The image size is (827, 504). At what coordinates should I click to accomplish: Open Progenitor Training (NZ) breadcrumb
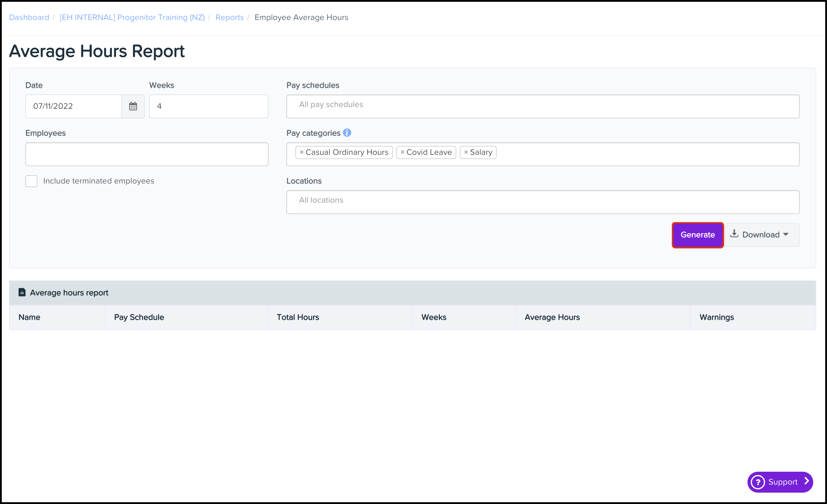click(x=132, y=17)
